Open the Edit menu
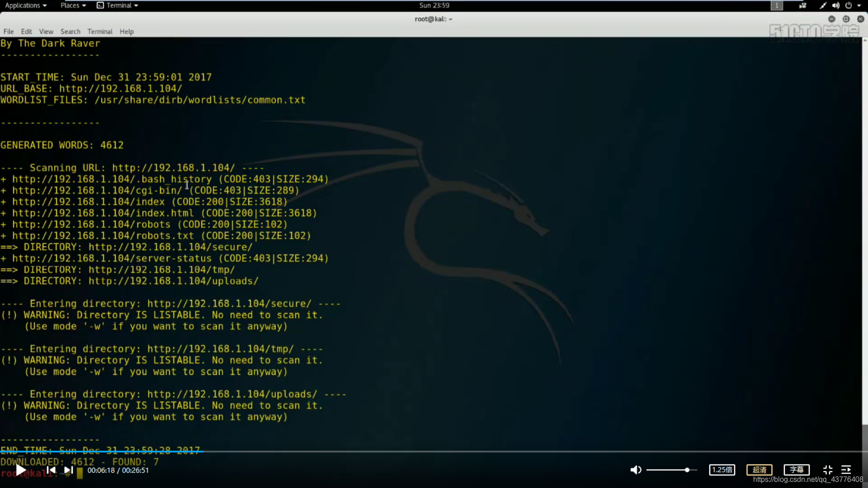This screenshot has width=868, height=488. 26,32
